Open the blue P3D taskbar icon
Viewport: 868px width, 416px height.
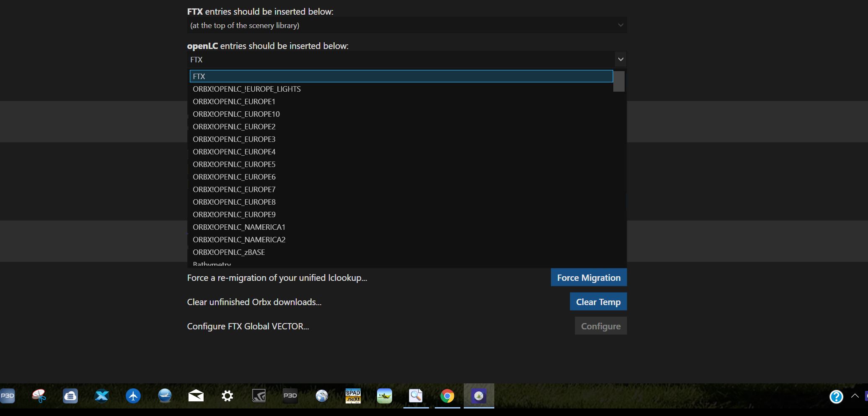pyautogui.click(x=8, y=396)
